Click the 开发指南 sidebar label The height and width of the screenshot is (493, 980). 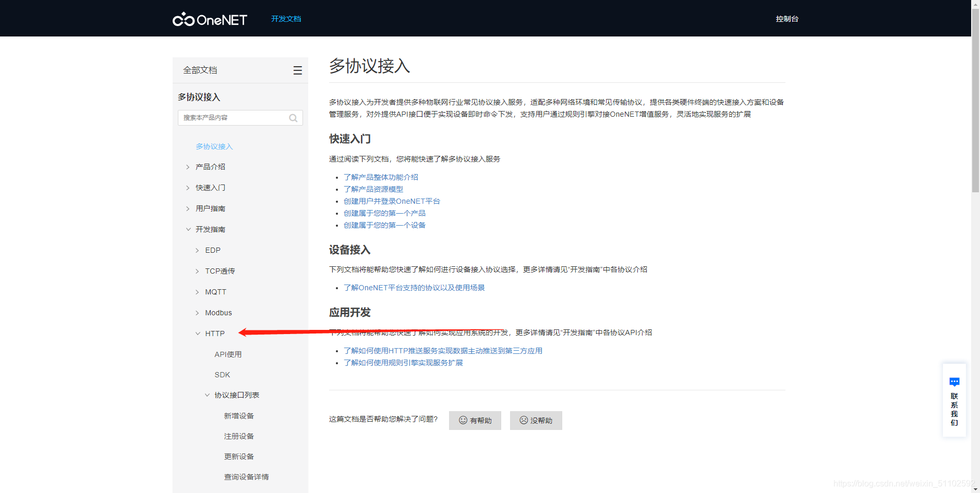pos(210,229)
